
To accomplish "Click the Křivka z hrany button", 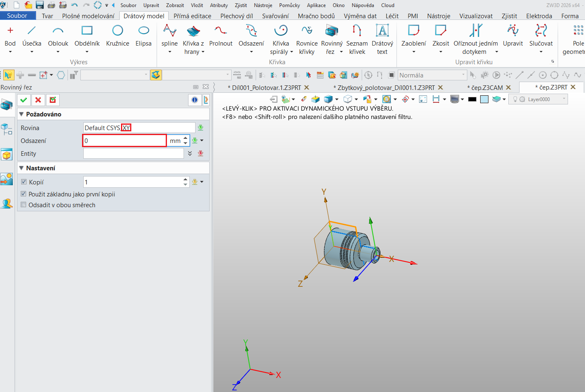I will coord(193,40).
